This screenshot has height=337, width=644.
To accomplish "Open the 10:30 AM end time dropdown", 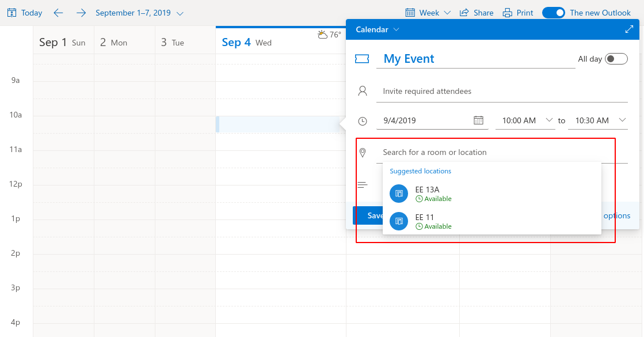I will [x=598, y=120].
